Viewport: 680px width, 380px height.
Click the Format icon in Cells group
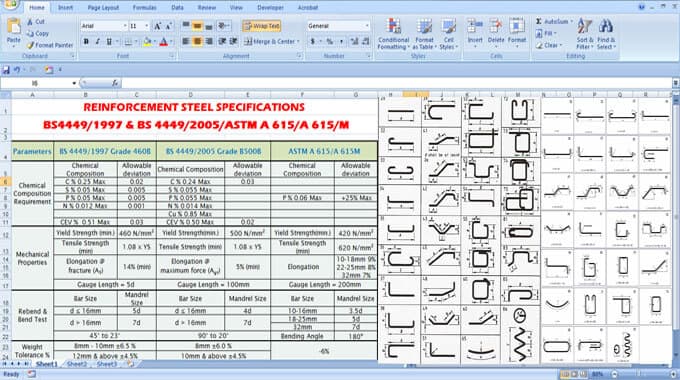517,26
